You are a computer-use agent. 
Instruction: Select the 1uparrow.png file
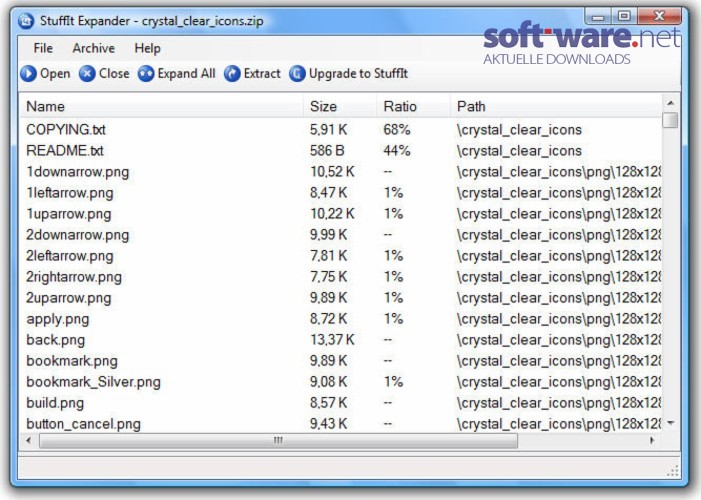click(x=68, y=214)
